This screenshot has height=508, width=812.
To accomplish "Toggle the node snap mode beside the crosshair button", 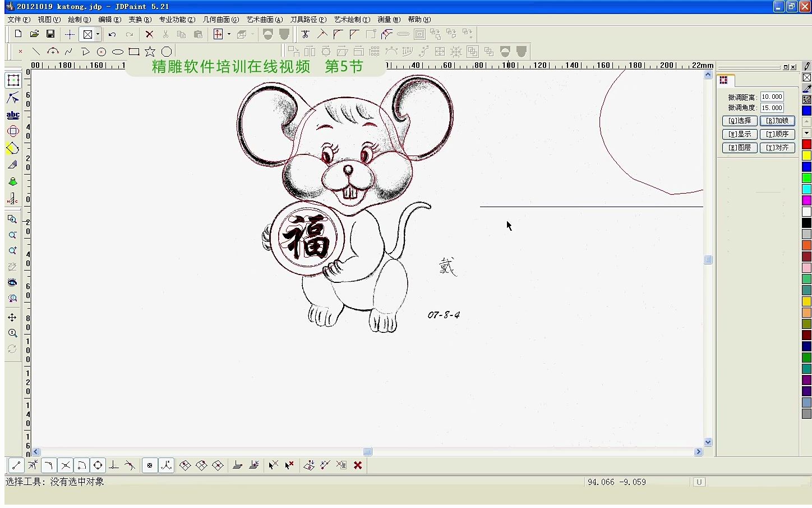I will 166,465.
